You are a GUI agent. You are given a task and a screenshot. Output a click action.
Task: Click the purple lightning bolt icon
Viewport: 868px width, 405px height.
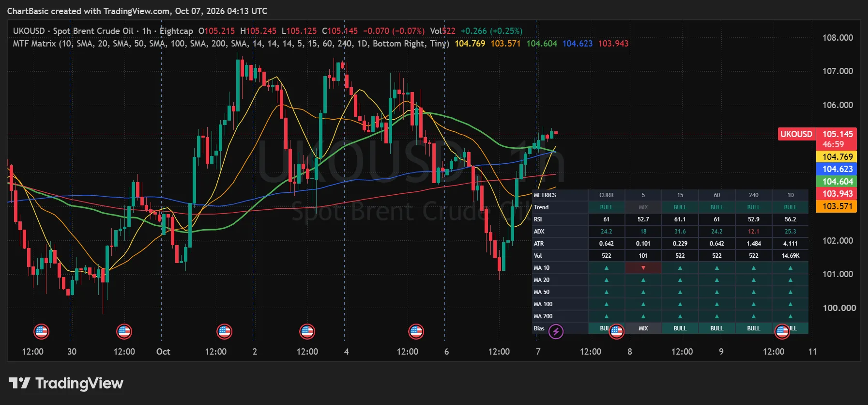[556, 332]
